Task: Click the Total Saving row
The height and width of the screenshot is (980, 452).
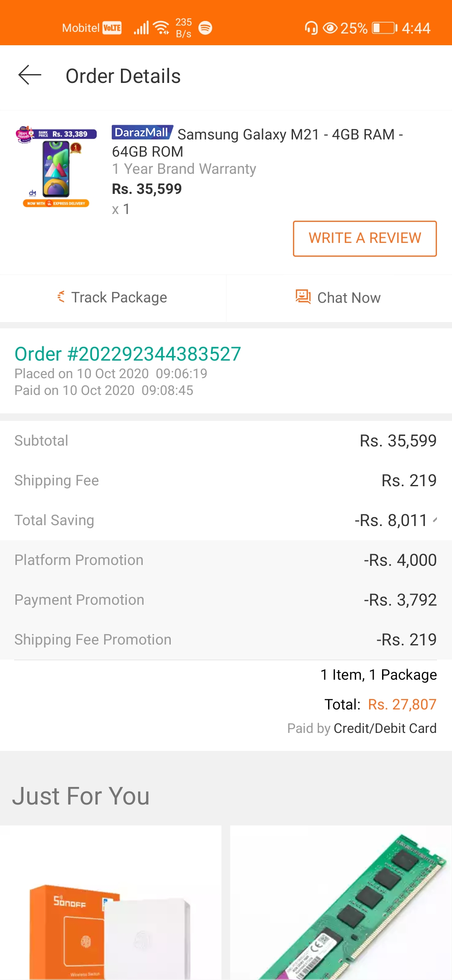Action: [226, 520]
